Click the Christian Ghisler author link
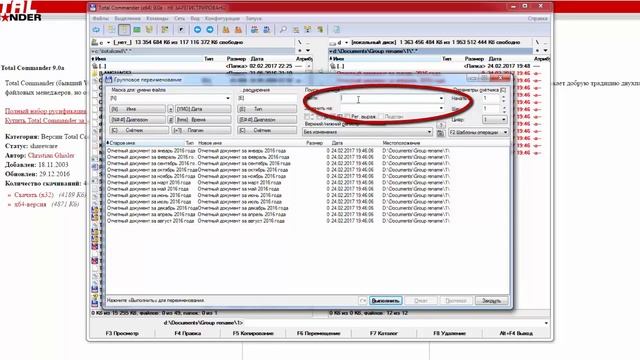 tap(51, 156)
